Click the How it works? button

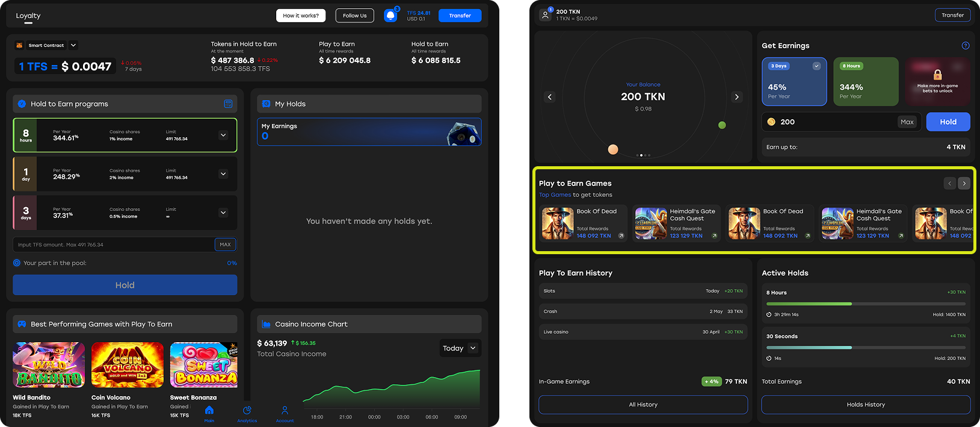(x=301, y=16)
